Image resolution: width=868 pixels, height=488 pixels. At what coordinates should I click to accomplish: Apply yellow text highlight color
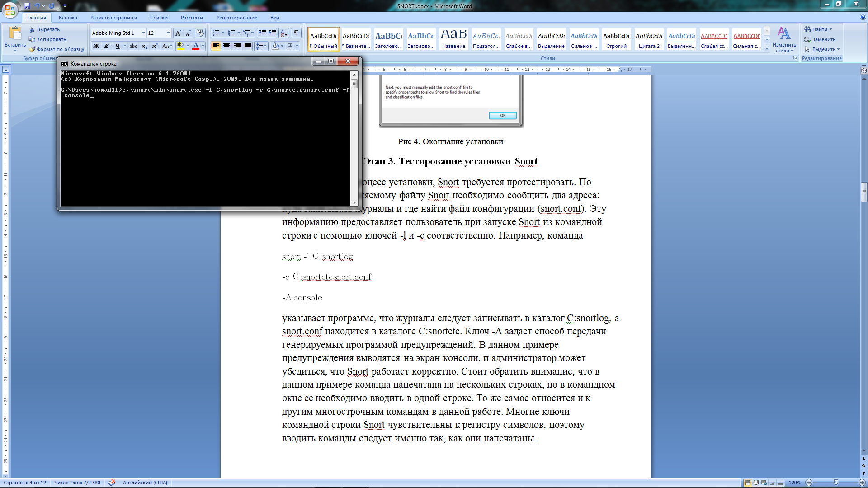(x=180, y=46)
